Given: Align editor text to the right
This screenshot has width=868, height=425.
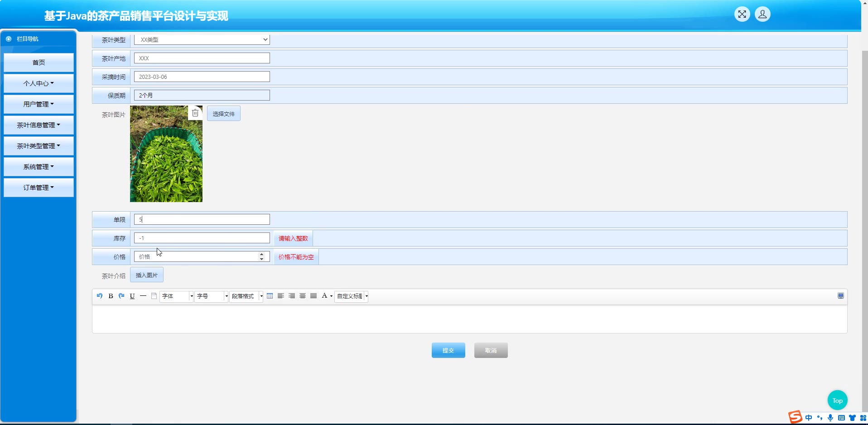Looking at the screenshot, I should [292, 296].
